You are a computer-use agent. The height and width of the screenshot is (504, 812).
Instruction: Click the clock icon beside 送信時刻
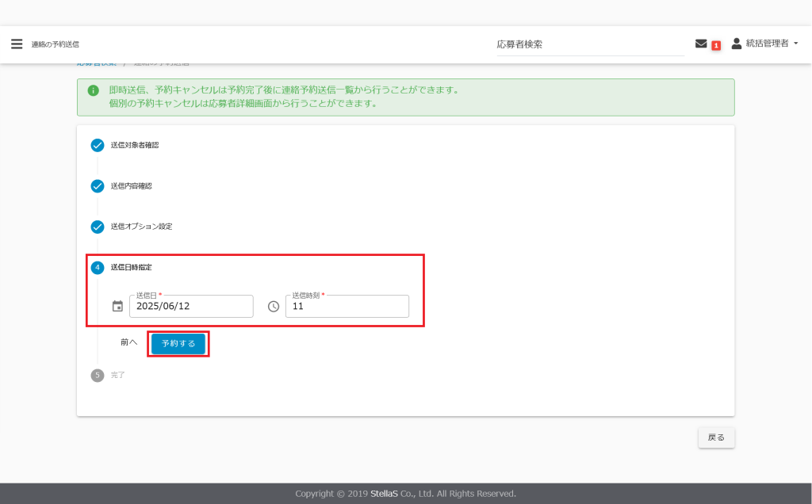point(274,306)
